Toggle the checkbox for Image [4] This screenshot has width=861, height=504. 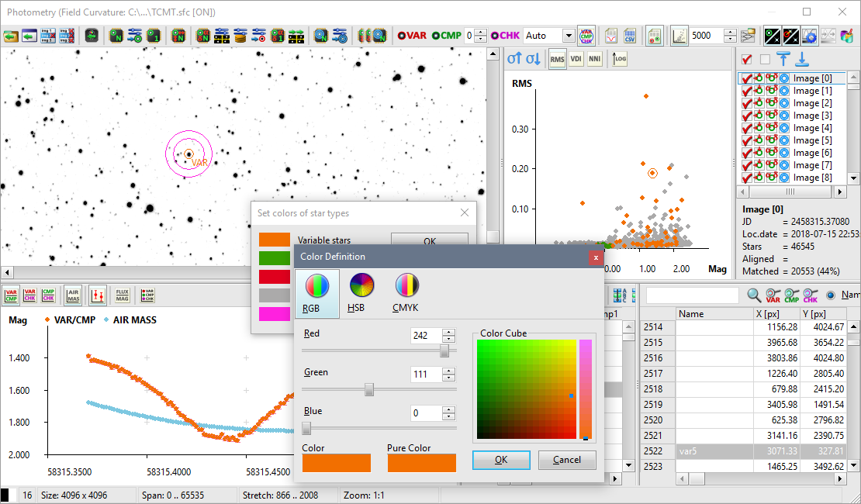click(746, 129)
